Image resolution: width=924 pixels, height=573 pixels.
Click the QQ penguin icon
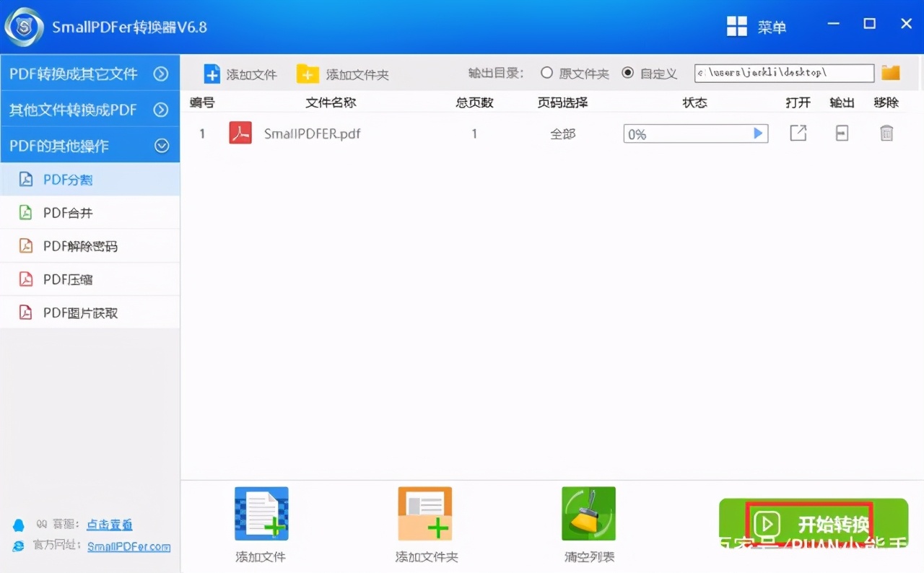[19, 525]
